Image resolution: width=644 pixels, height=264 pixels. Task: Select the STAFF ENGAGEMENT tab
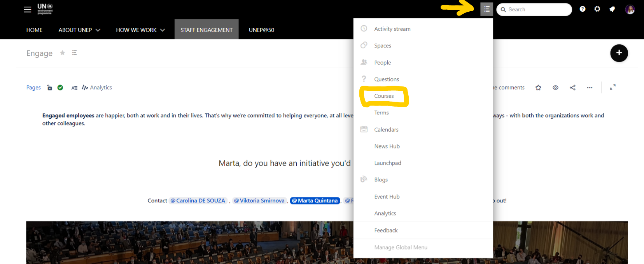point(206,30)
